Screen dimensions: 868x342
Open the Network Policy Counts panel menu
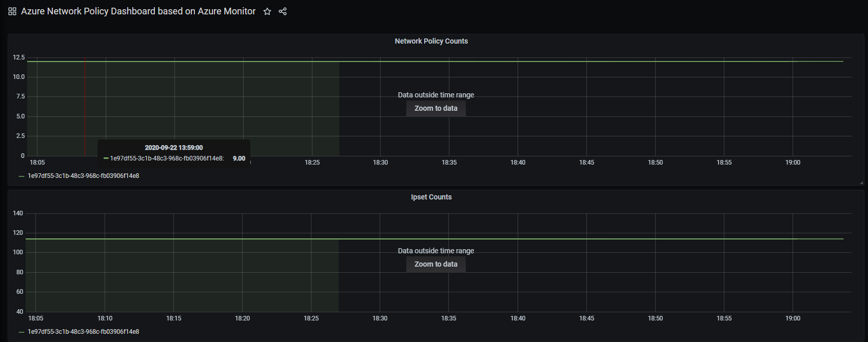pos(431,41)
